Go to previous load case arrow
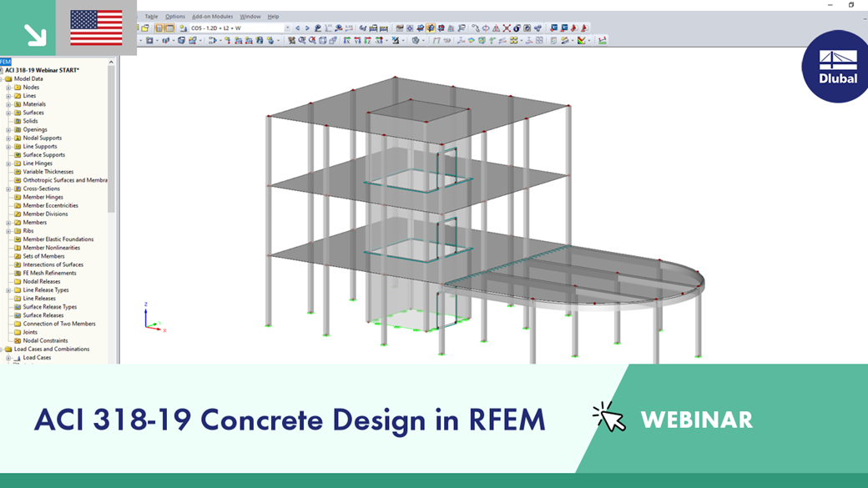 tap(297, 28)
